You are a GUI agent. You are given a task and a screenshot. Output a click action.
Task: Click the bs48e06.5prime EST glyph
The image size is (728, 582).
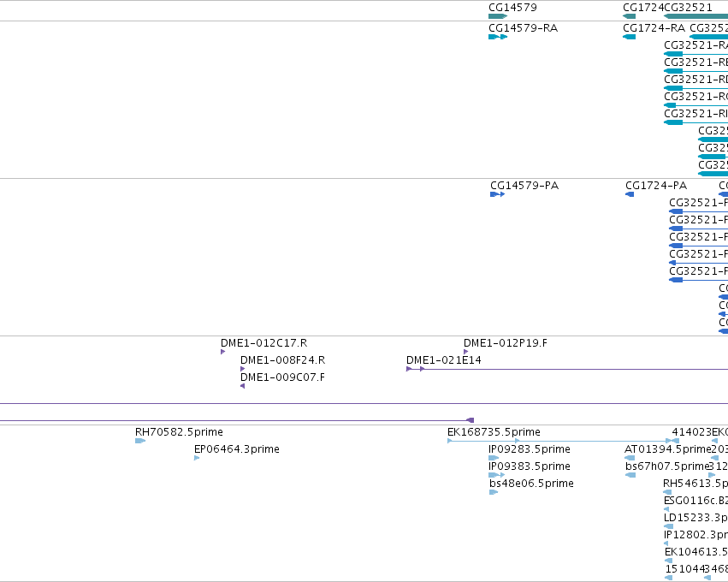pos(494,492)
